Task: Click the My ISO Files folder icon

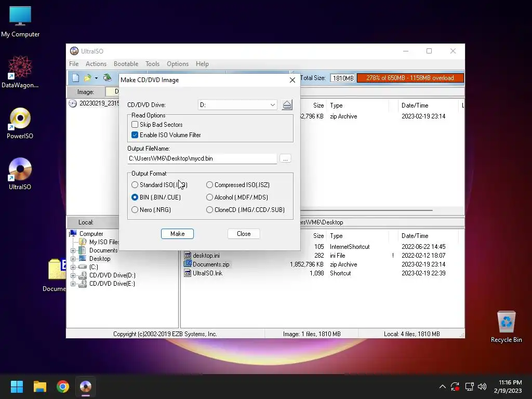Action: tap(83, 242)
